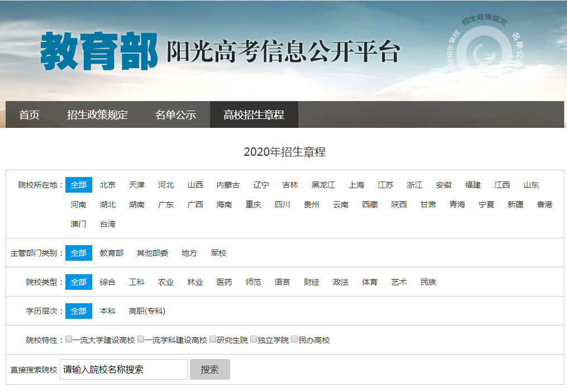
Task: Select 地方 department category
Action: pos(189,253)
